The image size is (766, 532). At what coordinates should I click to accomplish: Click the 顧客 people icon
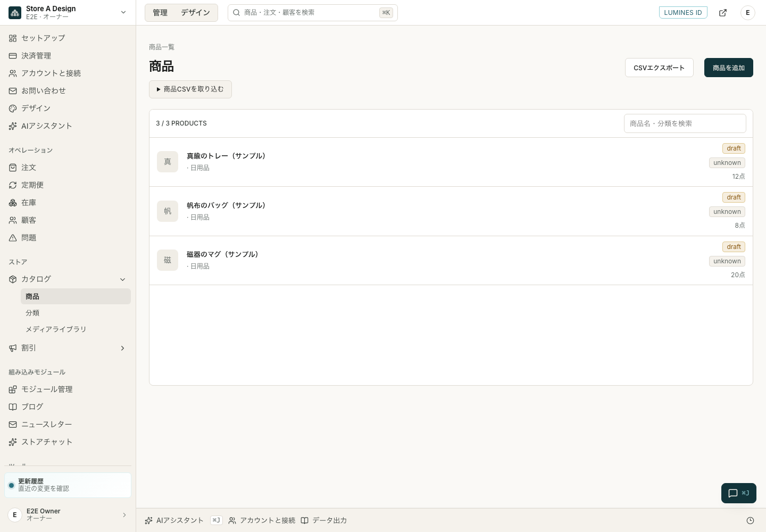(13, 220)
